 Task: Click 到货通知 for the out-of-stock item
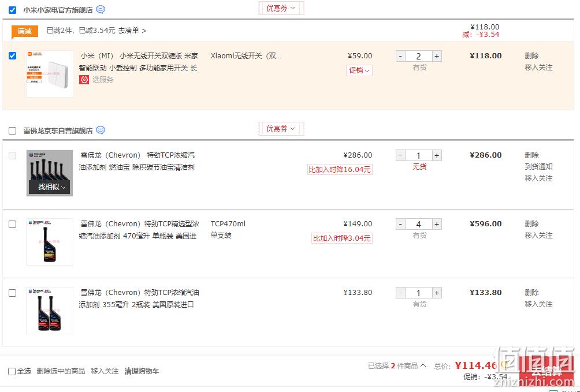pyautogui.click(x=538, y=167)
